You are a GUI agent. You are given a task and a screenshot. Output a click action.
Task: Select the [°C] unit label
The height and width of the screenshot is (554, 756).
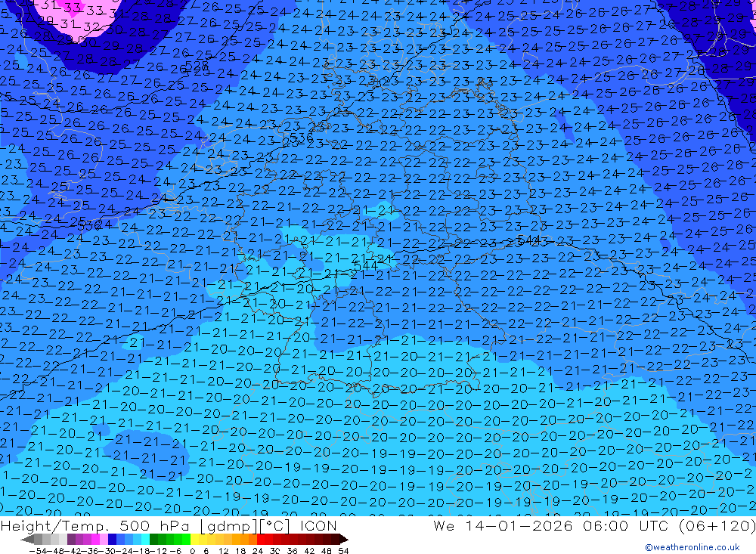tap(274, 525)
